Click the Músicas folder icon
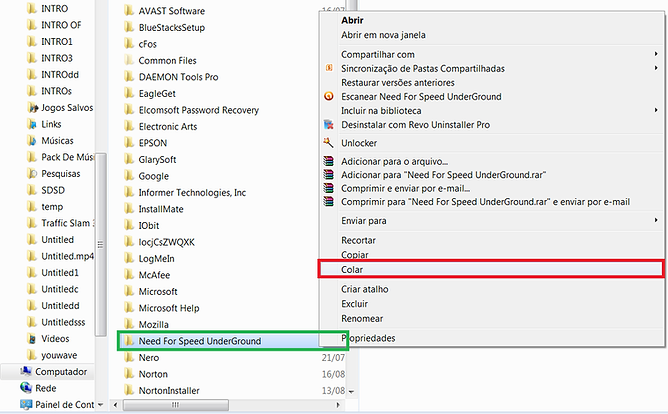The height and width of the screenshot is (414, 668). pyautogui.click(x=32, y=140)
